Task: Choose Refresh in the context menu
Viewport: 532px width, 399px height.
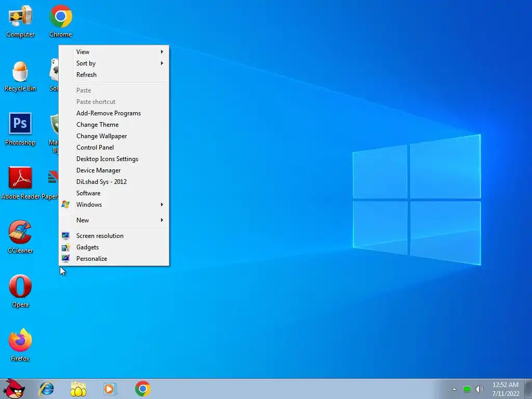Action: [x=114, y=75]
